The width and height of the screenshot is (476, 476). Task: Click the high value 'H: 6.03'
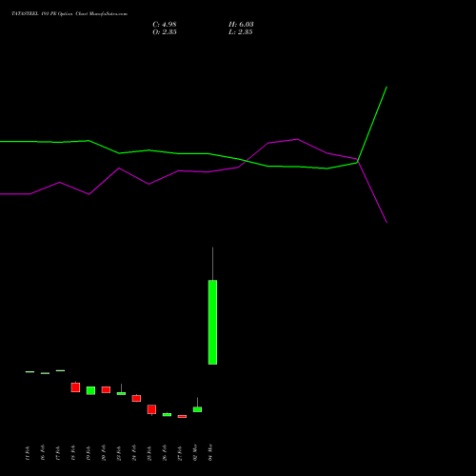coord(241,25)
